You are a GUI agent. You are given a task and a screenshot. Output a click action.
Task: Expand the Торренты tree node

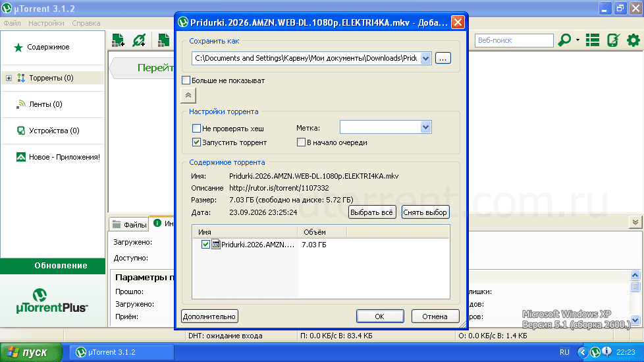click(9, 78)
